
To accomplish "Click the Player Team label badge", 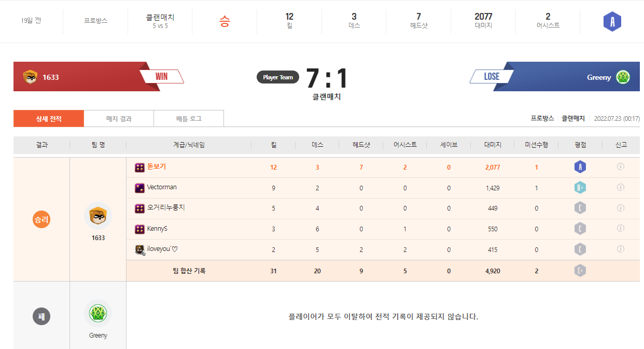I will pyautogui.click(x=277, y=77).
